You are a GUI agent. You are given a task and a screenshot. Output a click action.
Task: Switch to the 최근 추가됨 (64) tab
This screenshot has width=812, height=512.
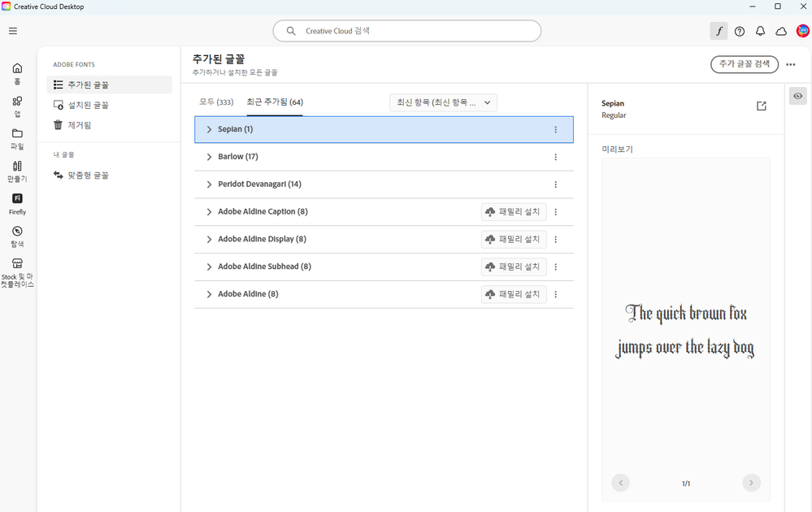[x=275, y=102]
